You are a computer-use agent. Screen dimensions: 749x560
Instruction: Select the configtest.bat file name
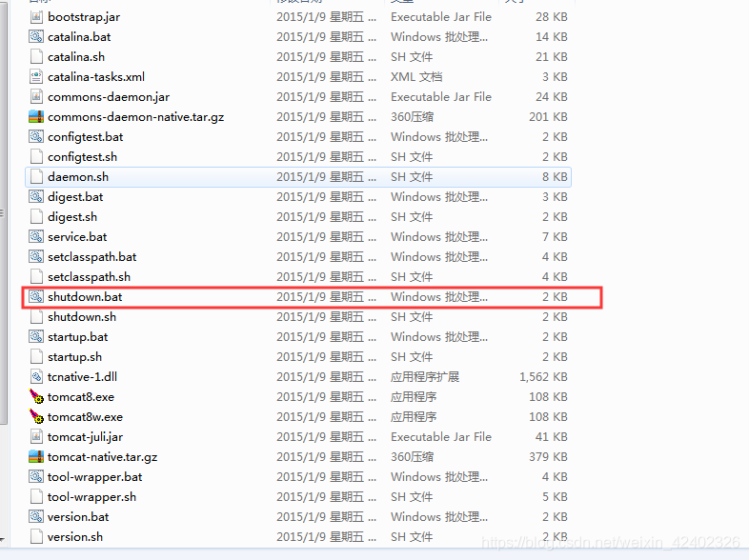pyautogui.click(x=86, y=137)
